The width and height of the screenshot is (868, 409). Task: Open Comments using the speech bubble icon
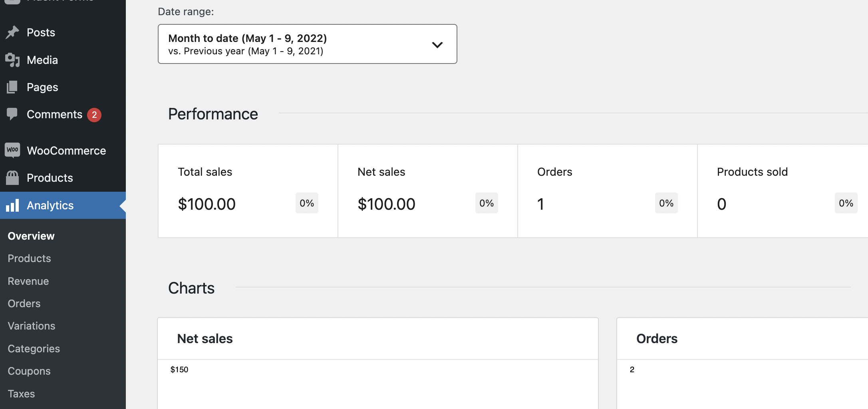click(12, 114)
